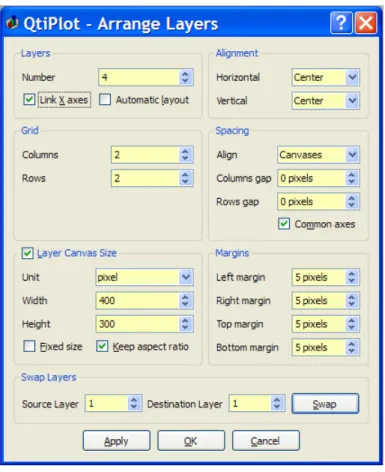The height and width of the screenshot is (472, 385).
Task: Increase the Destination Layer number
Action: 277,399
